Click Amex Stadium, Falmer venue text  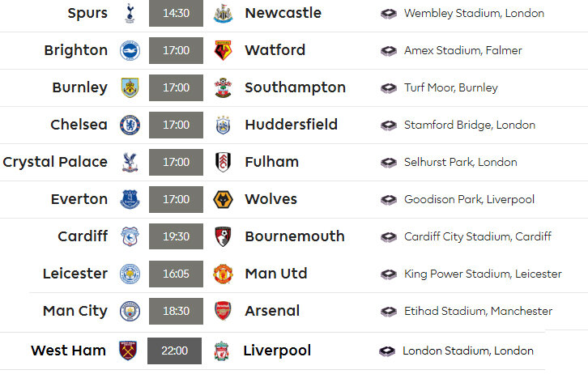pyautogui.click(x=463, y=50)
